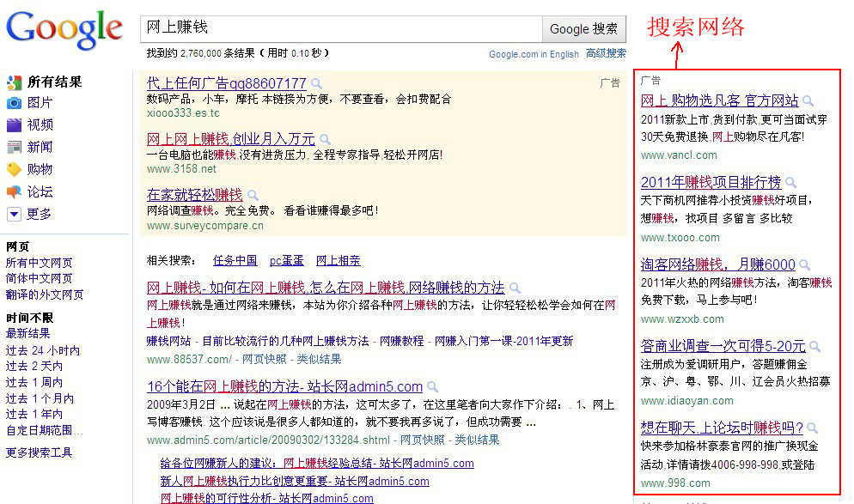Open the 网赚教程 sitelink under first result
This screenshot has height=504, width=854.
tap(401, 341)
